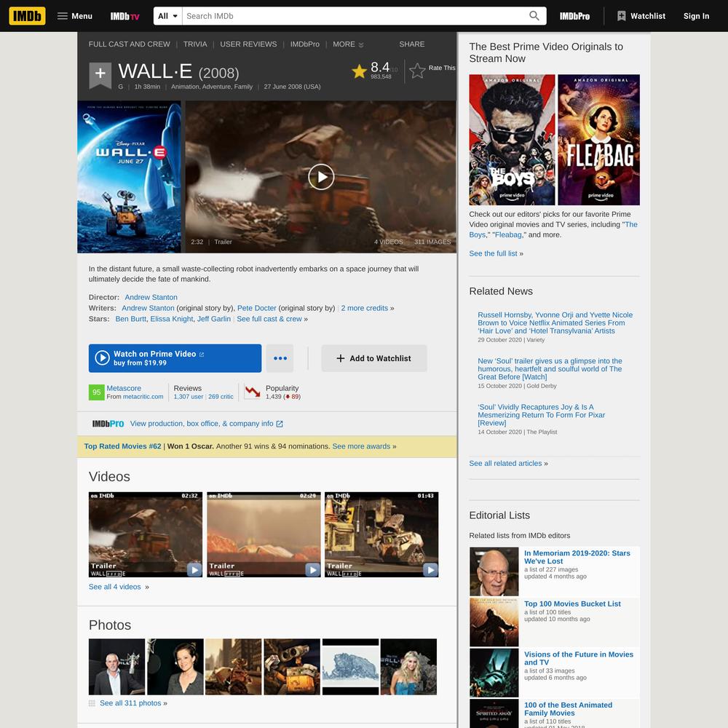Click the gold rating star
Image resolution: width=728 pixels, height=728 pixels.
tap(360, 71)
